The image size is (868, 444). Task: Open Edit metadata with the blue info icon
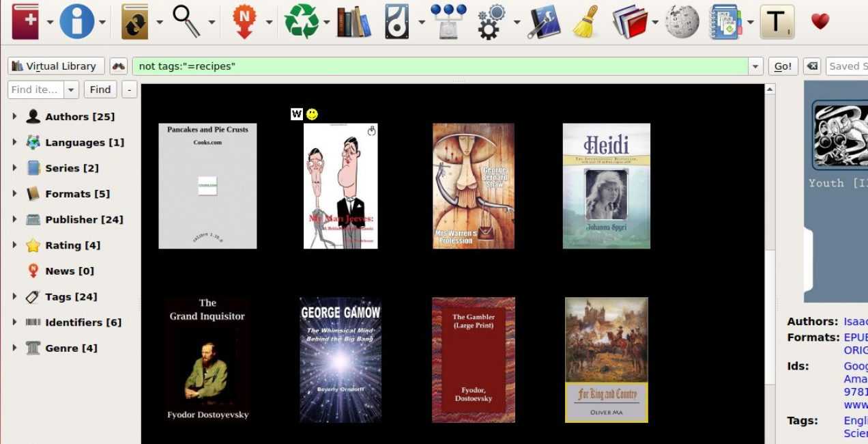click(76, 21)
